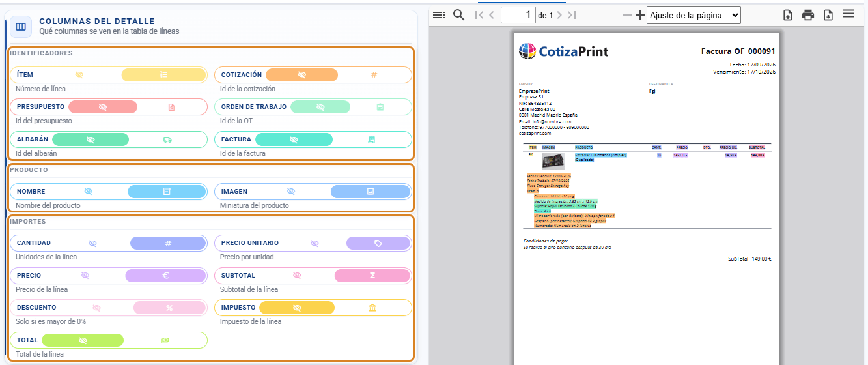This screenshot has width=868, height=365.
Task: Toggle the PDF viewer sidebar
Action: [x=439, y=15]
